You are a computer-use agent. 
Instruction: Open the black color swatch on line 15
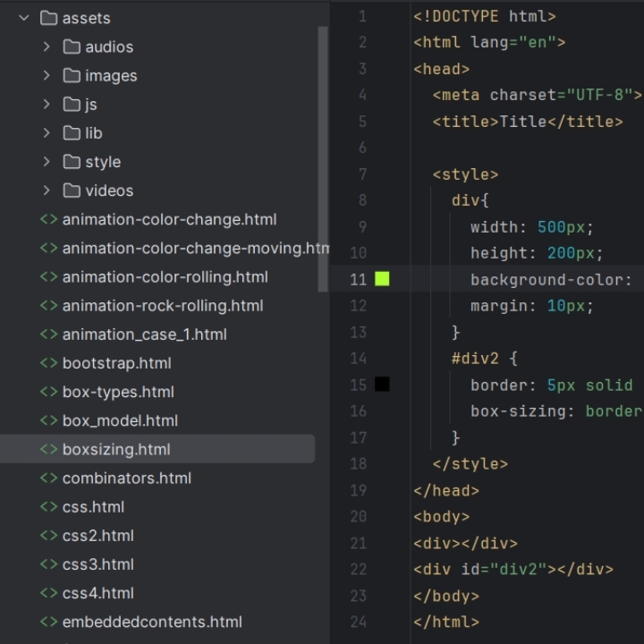(x=382, y=385)
